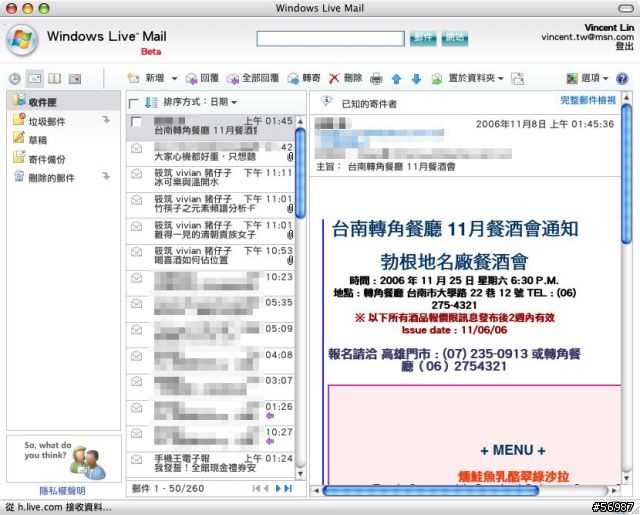Click 轉寄 forward button

tap(304, 78)
